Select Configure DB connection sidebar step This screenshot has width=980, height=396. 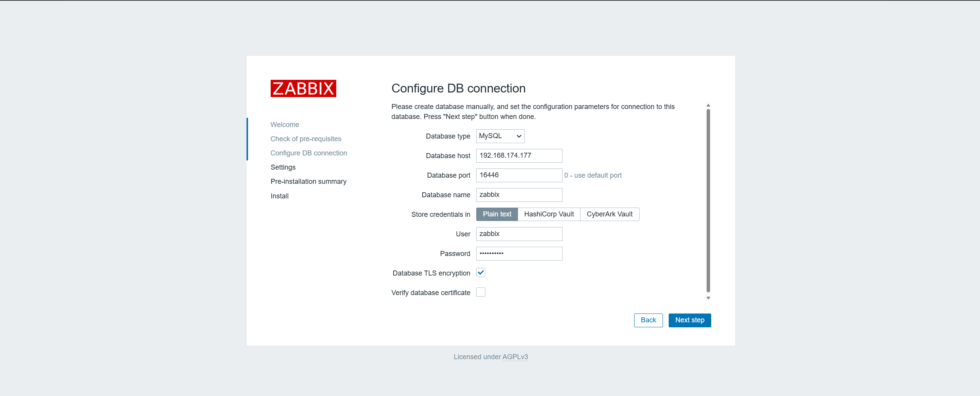point(309,153)
